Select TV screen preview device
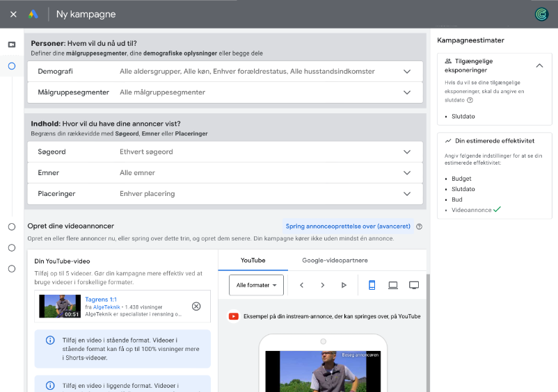This screenshot has width=558, height=392. (414, 285)
